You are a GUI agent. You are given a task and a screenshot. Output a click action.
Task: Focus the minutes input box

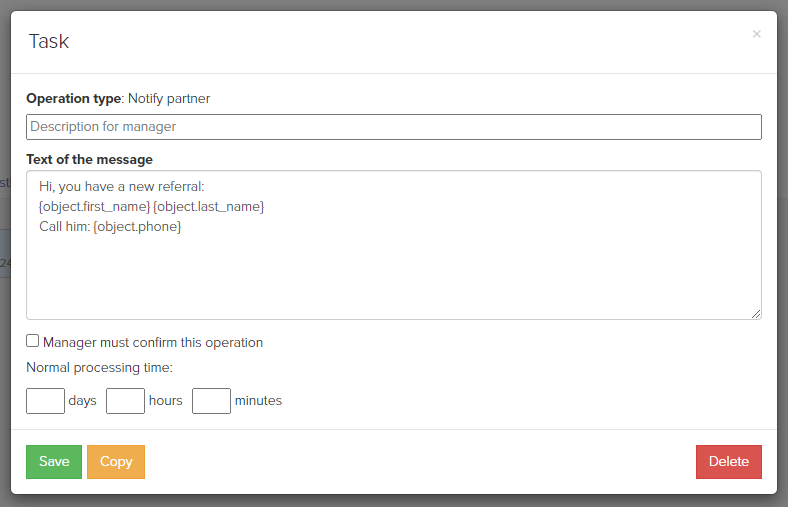211,400
